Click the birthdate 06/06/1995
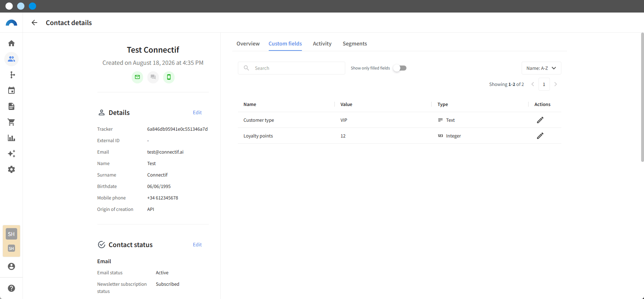 (159, 186)
